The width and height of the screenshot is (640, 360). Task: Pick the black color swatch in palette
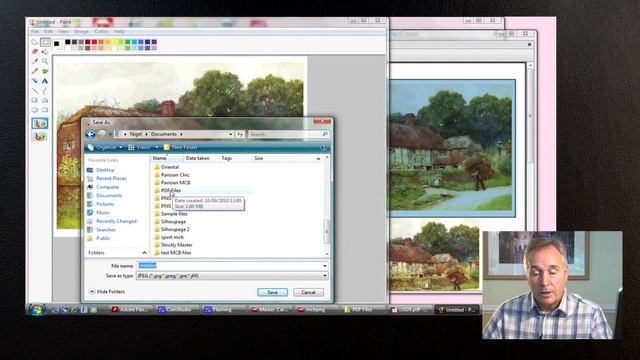68,42
